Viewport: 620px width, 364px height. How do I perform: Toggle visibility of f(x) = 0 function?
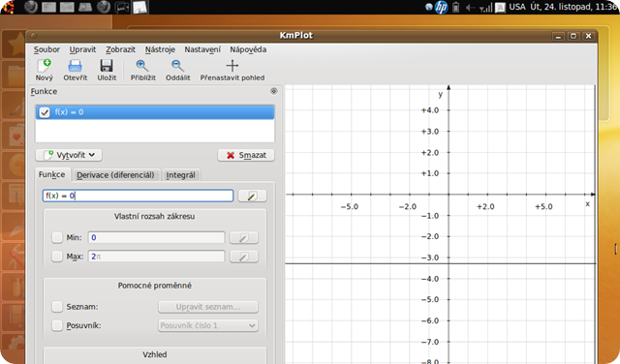pyautogui.click(x=45, y=112)
